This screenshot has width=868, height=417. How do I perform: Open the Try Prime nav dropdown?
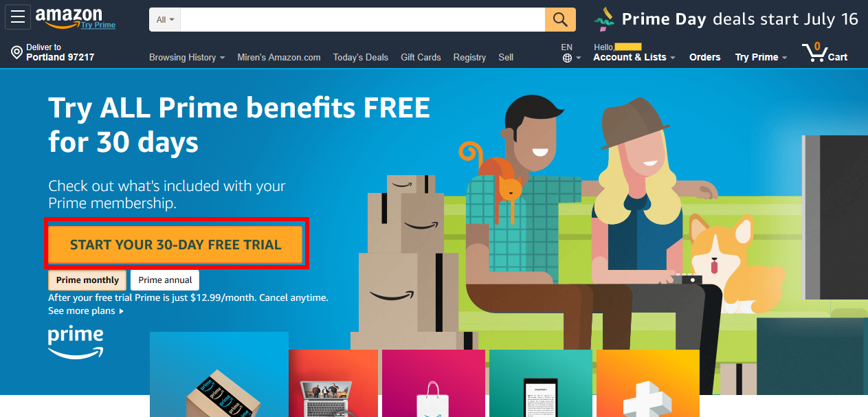pyautogui.click(x=761, y=58)
